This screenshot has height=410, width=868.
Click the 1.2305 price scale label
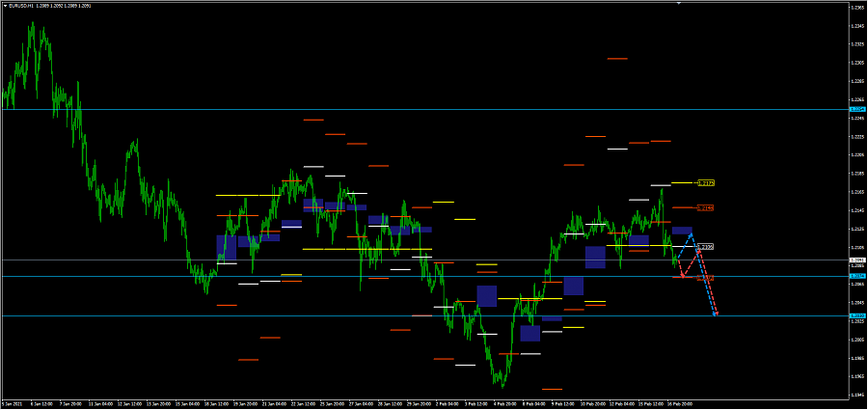click(858, 63)
